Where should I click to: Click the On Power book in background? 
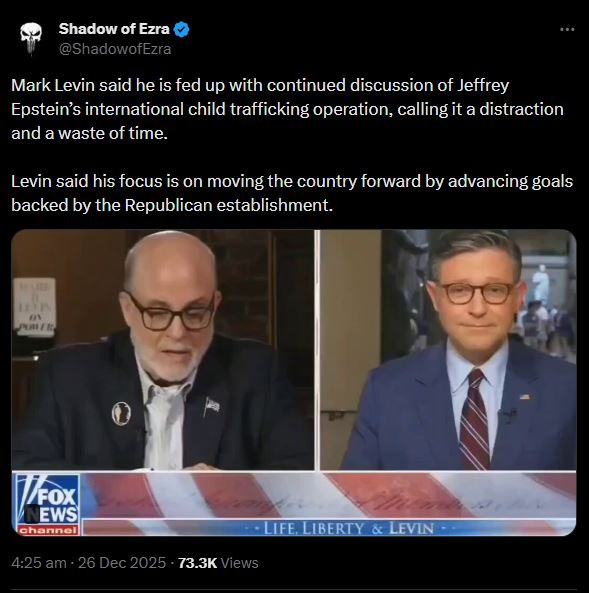click(34, 307)
